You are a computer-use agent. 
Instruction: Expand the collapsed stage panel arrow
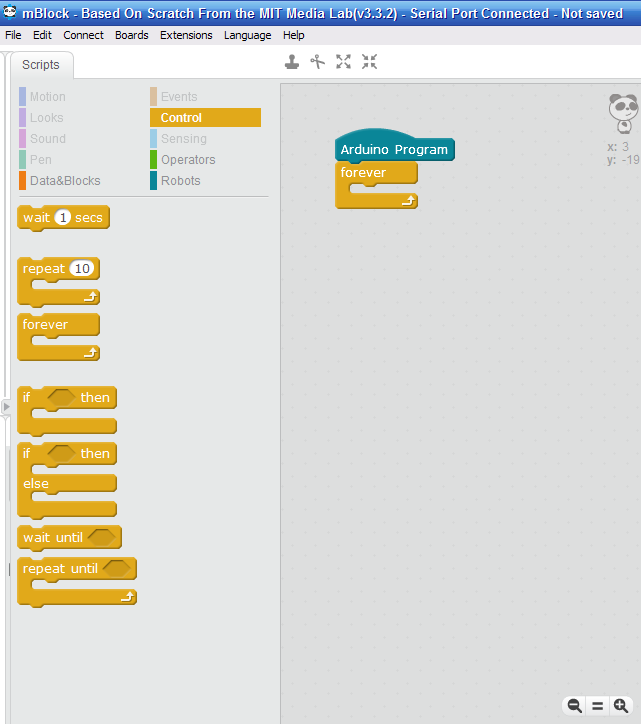point(6,407)
